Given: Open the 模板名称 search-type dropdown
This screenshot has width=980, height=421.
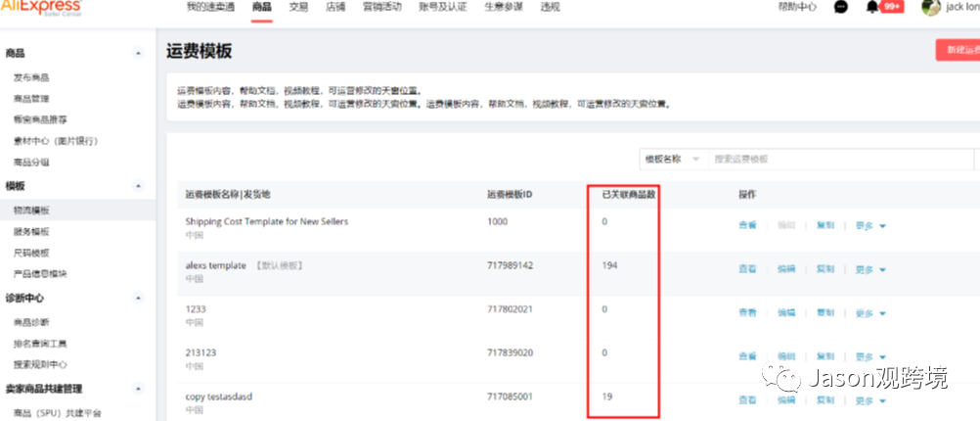Looking at the screenshot, I should coord(673,160).
